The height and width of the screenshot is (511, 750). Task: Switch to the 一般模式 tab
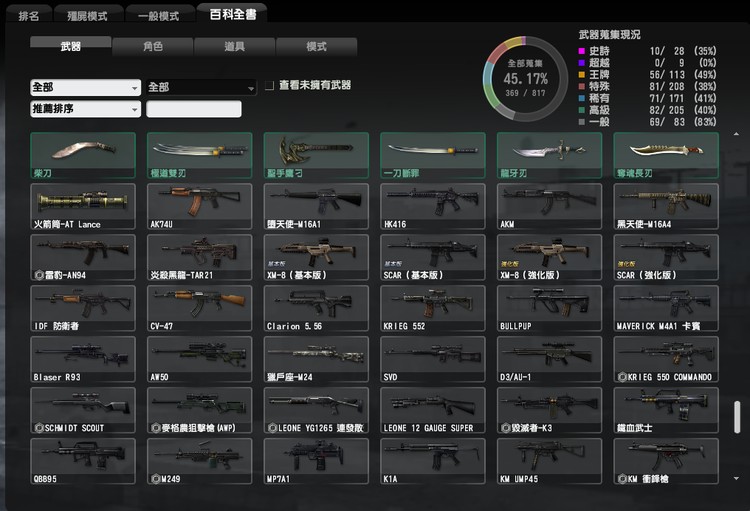point(159,16)
